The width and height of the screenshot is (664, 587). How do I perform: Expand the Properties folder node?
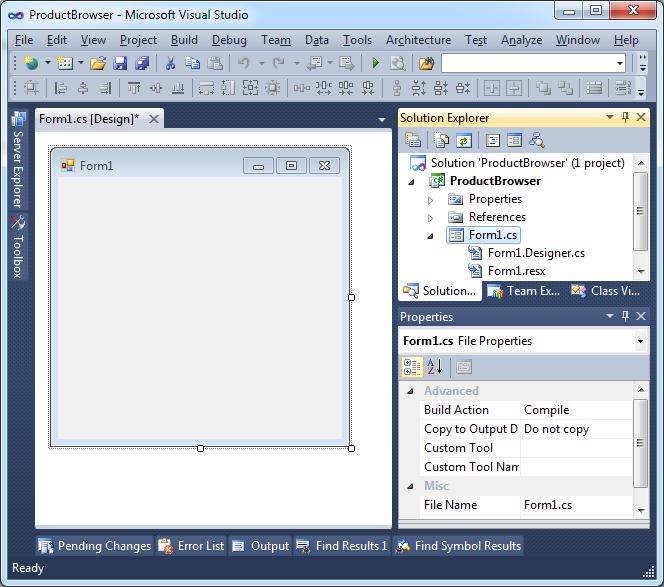click(430, 200)
